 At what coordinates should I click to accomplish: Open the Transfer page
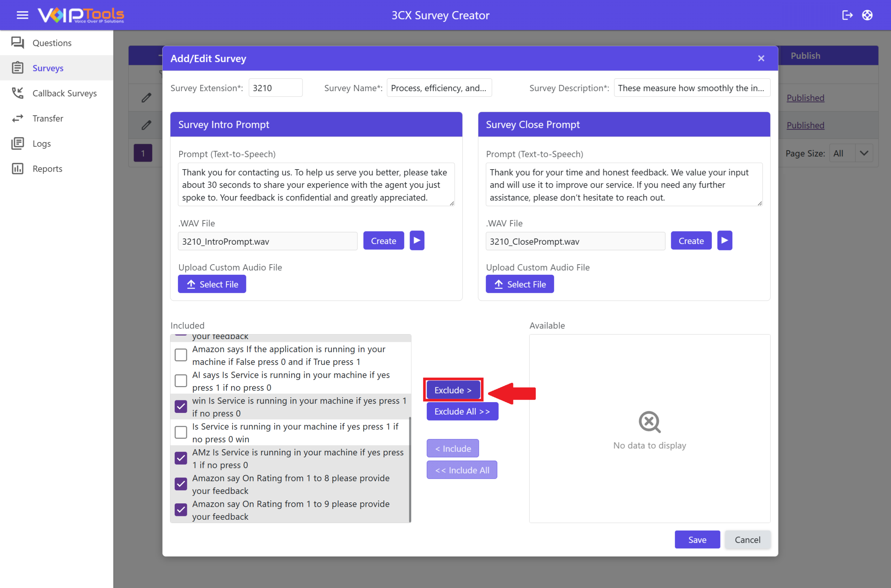[57, 118]
